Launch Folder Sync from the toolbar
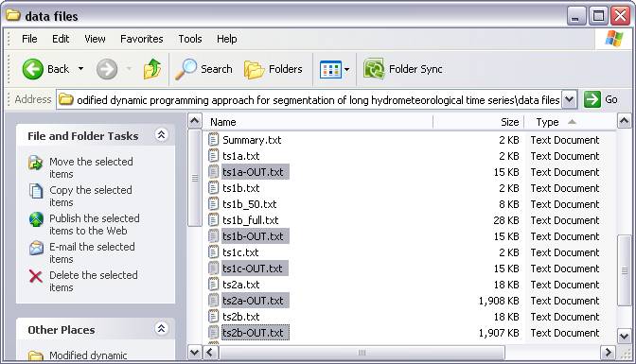 (403, 69)
